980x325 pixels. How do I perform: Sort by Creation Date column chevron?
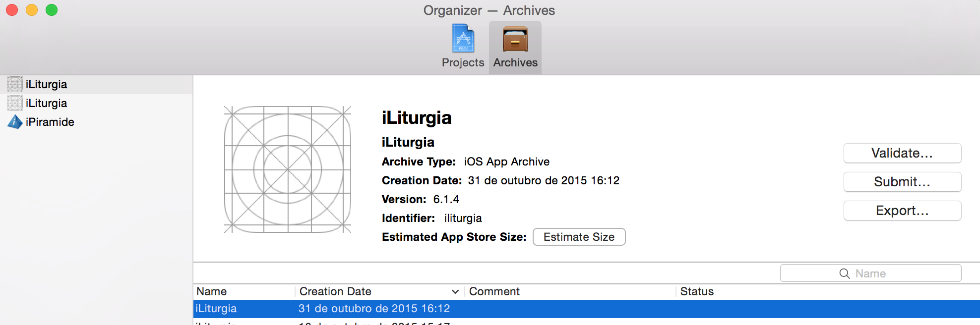[455, 291]
